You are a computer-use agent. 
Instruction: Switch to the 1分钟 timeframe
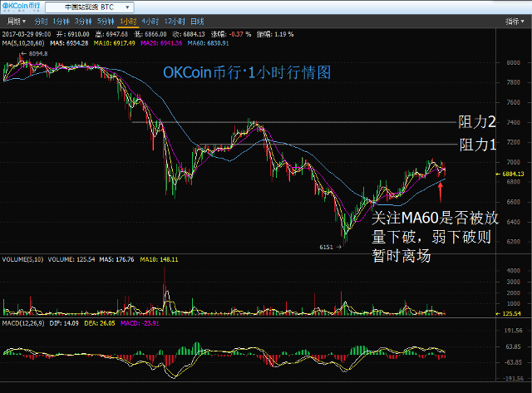(61, 22)
